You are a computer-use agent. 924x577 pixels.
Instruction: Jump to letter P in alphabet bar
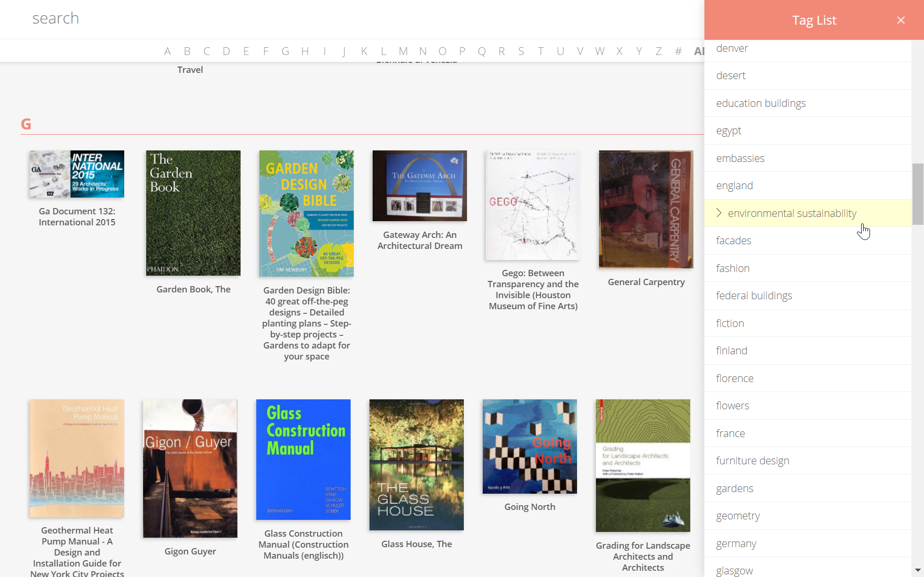(462, 51)
